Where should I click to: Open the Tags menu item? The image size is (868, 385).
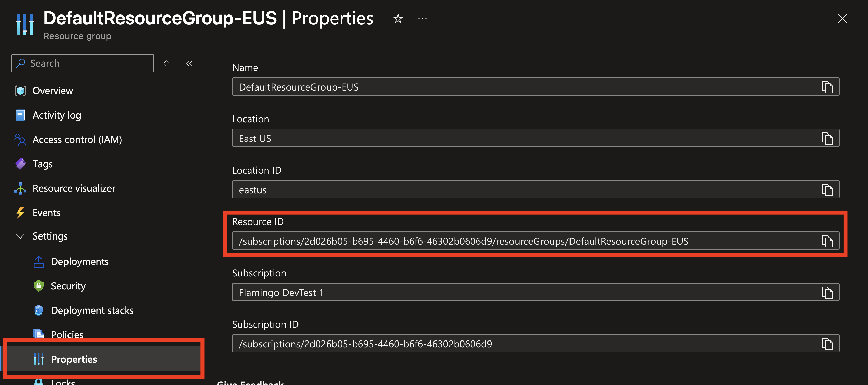point(43,164)
